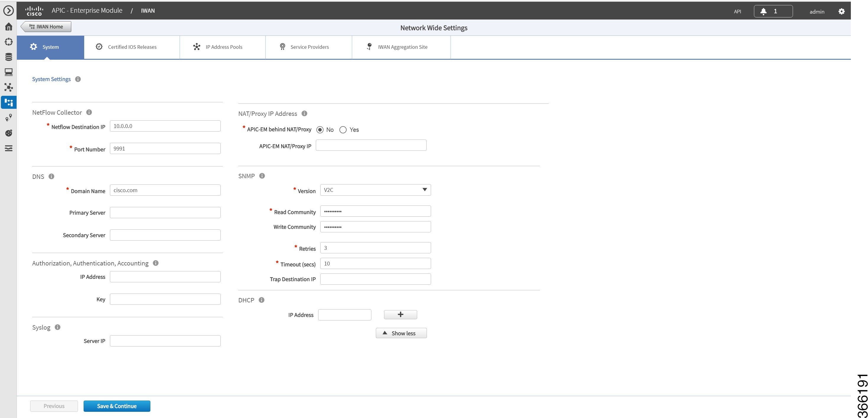
Task: Select No for APIC-EM behind NAT/Proxy
Action: (320, 130)
